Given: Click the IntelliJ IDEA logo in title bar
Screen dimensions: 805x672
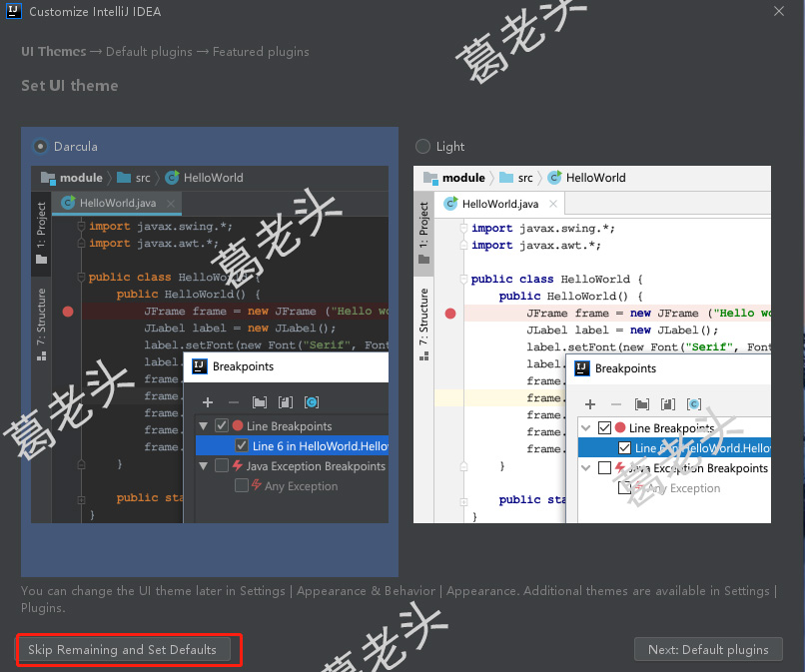Looking at the screenshot, I should tap(13, 11).
